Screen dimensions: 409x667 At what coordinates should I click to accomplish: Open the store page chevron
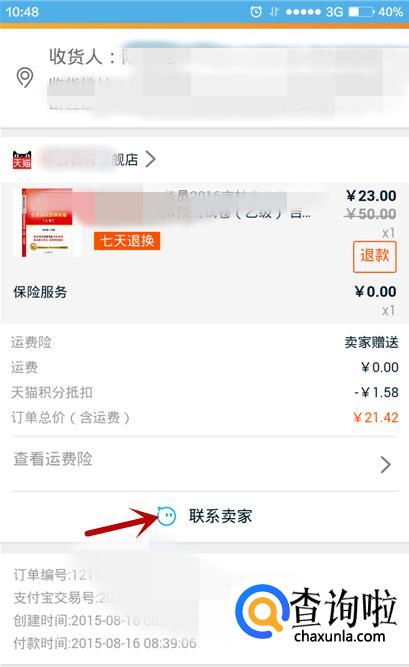click(150, 160)
